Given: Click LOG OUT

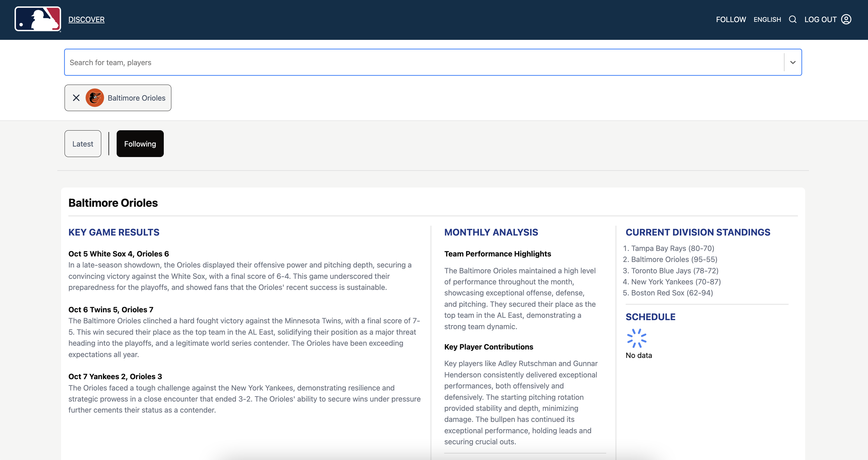Looking at the screenshot, I should click(820, 19).
